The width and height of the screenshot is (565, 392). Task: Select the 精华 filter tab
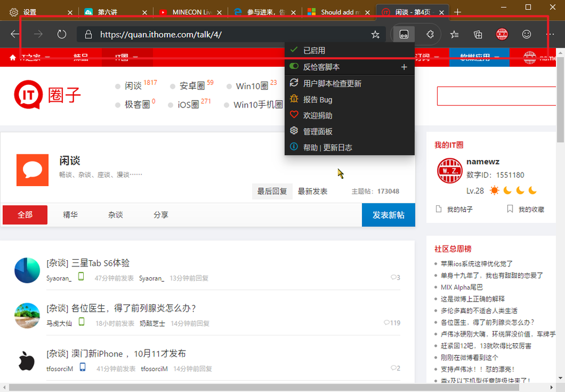[70, 215]
